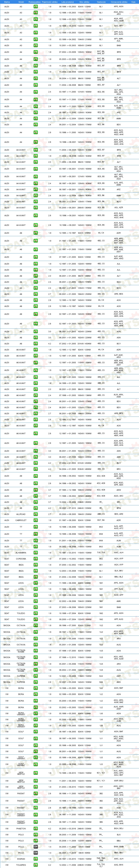Click petrol icon in Seat Leon AMK row
139x868 pixels.
36,601
